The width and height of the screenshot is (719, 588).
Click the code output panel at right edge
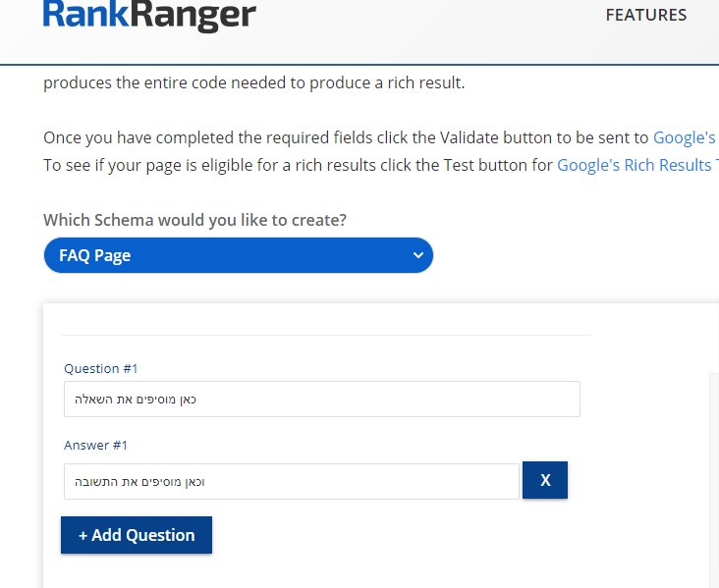pyautogui.click(x=713, y=471)
